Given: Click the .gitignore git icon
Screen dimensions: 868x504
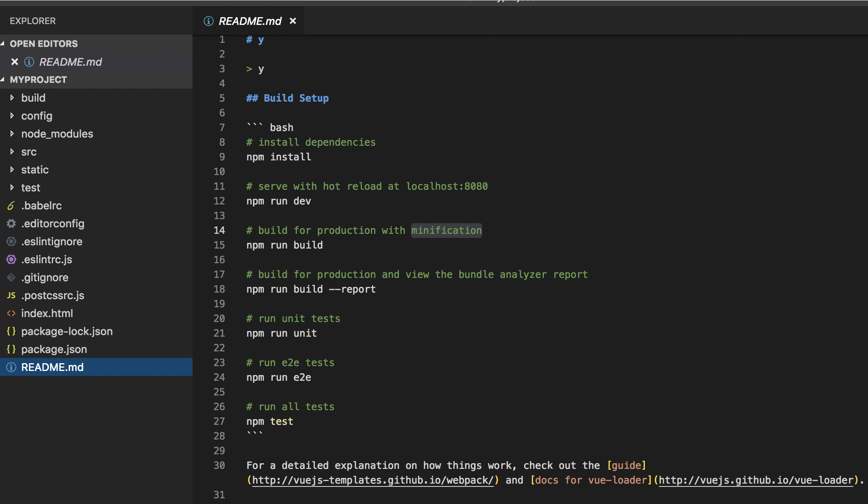Looking at the screenshot, I should [x=11, y=278].
